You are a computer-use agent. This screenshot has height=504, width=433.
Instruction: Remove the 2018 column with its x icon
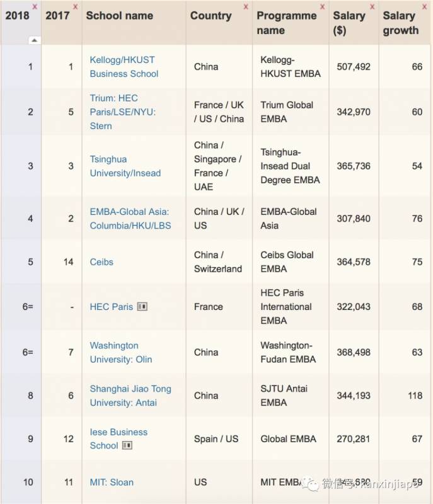click(x=34, y=7)
